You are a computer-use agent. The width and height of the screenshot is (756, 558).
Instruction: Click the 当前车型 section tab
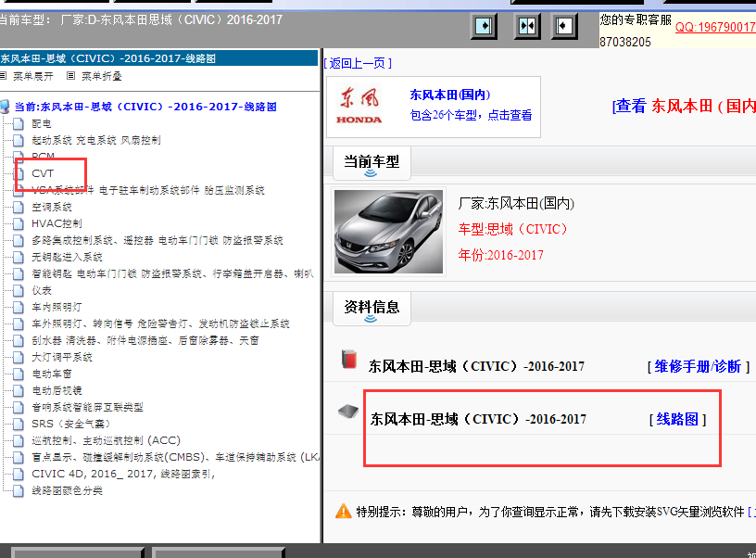coord(372,162)
